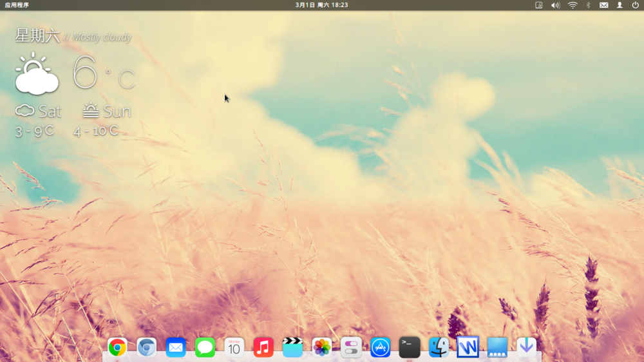
Task: Open the Photos app in dock
Action: pos(322,348)
